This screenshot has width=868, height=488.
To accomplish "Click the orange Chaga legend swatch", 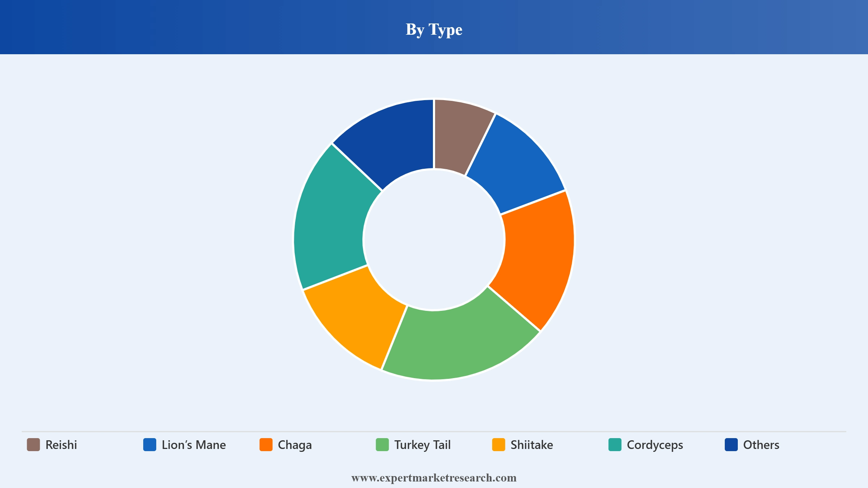I will (x=266, y=445).
